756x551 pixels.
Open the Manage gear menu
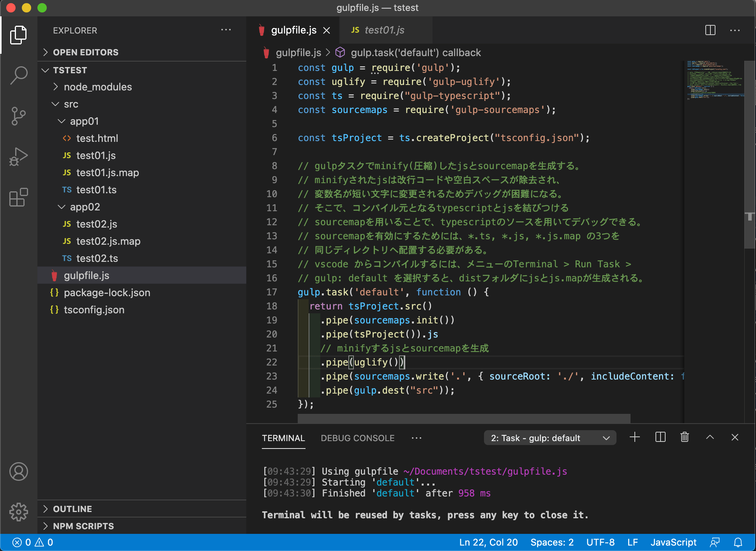(19, 512)
